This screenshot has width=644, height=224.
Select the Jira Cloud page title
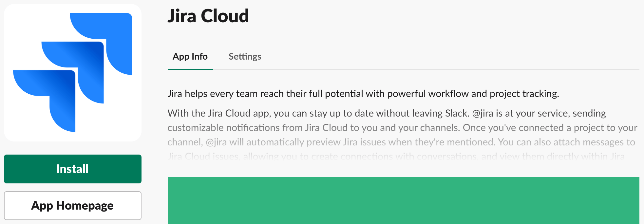tap(208, 16)
